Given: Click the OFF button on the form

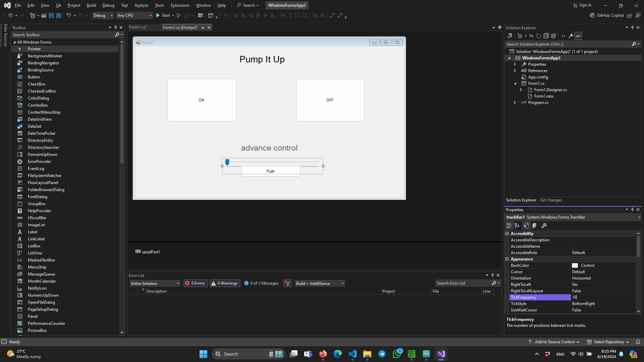Looking at the screenshot, I should [330, 100].
